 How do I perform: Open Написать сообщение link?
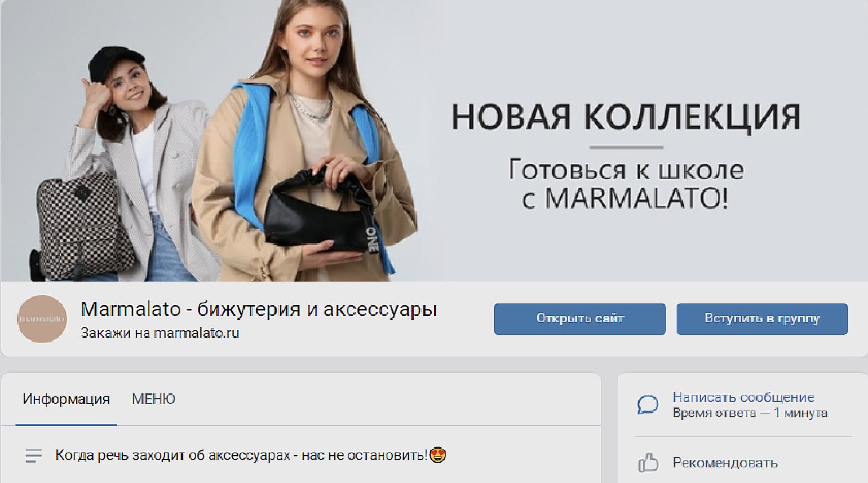click(743, 397)
